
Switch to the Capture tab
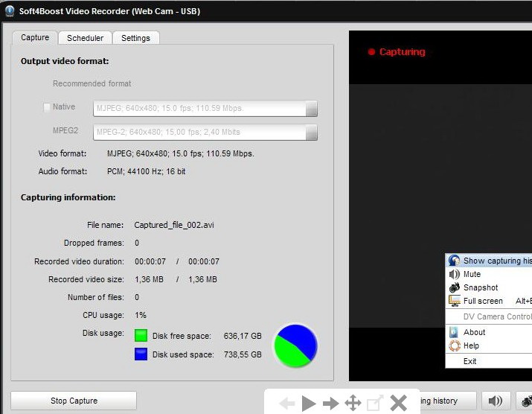(x=35, y=38)
